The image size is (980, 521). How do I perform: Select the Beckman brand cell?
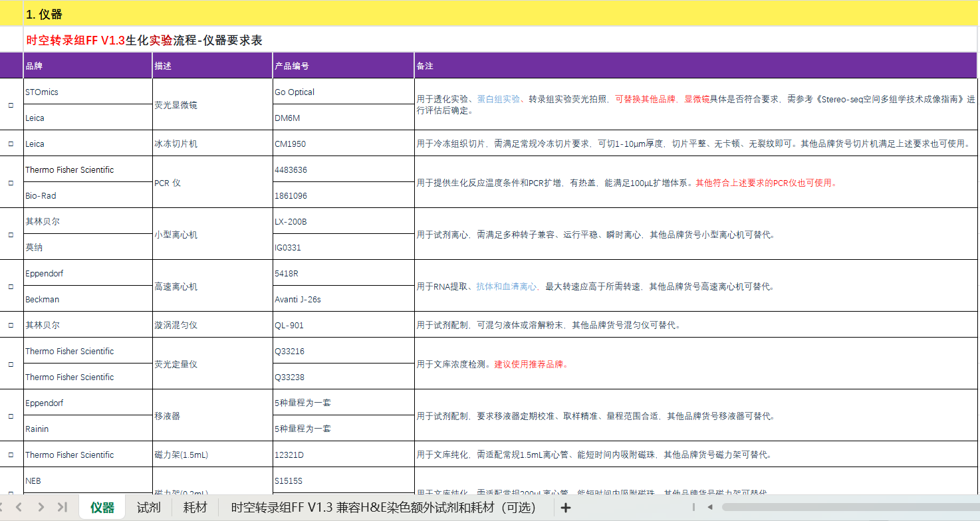tap(88, 299)
